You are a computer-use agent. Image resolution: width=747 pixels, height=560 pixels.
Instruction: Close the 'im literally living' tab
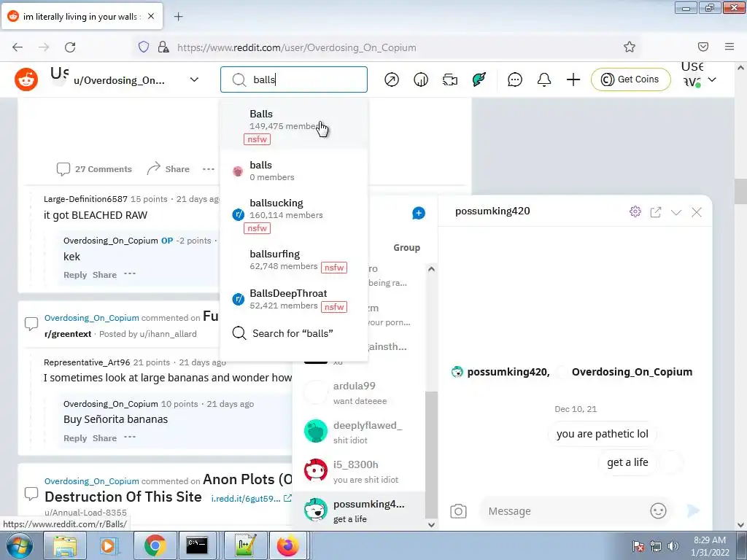151,16
